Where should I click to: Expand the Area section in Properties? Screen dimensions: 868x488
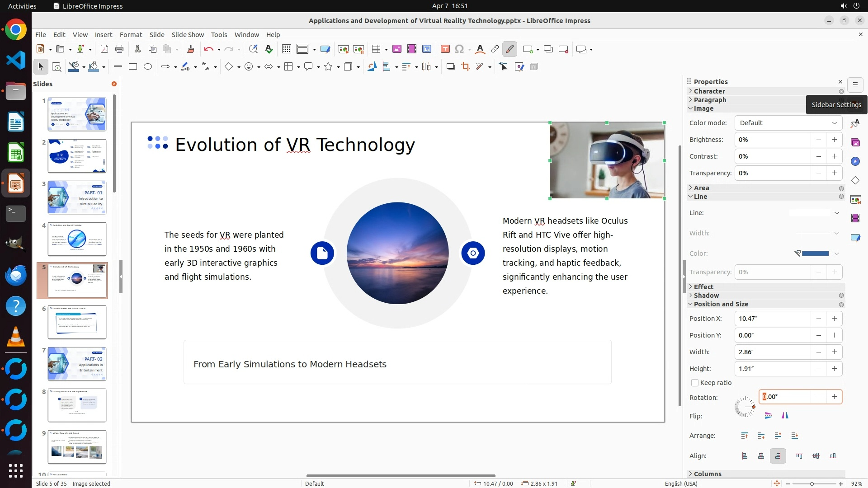coord(701,188)
